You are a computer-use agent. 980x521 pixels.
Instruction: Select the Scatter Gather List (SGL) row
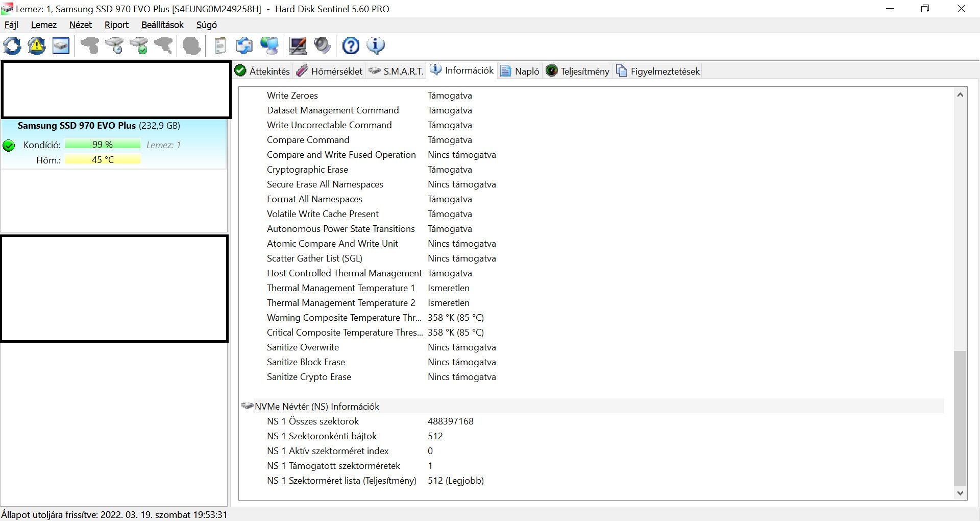(593, 258)
